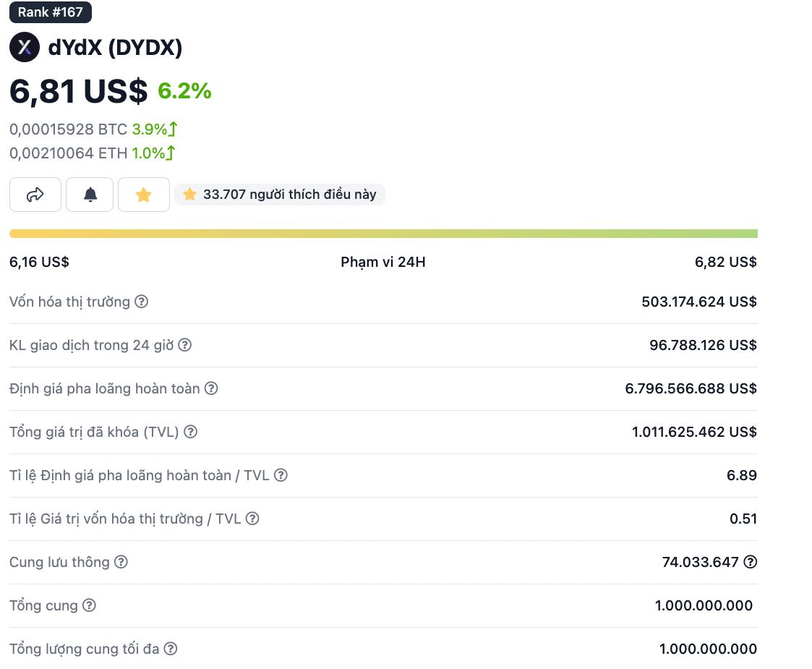The width and height of the screenshot is (812, 669).
Task: Open help icon next to Vốn hóa thị trường
Action: coord(142,302)
